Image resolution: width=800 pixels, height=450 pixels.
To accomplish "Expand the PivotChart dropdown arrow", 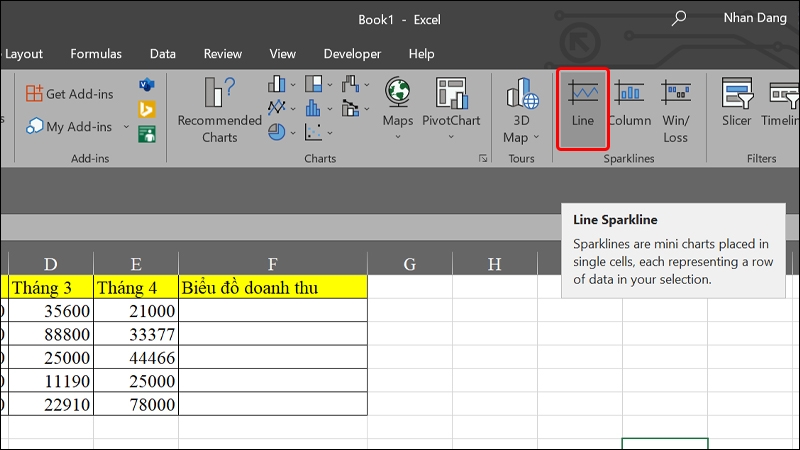I will click(x=451, y=137).
